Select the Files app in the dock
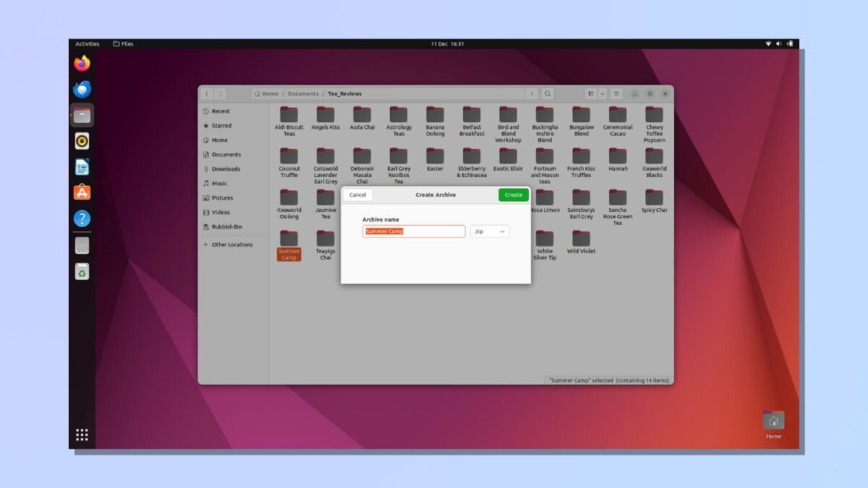This screenshot has height=488, width=868. click(82, 115)
